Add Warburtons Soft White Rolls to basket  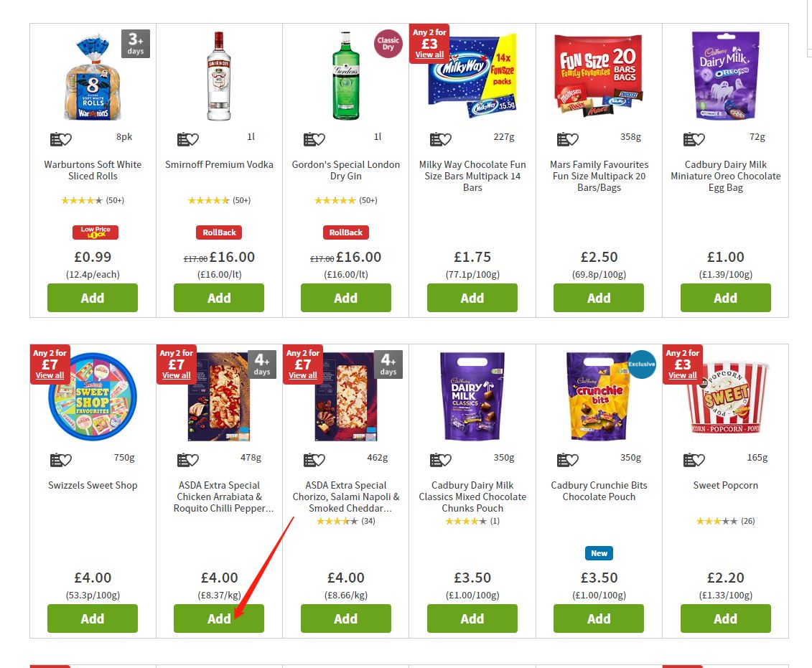[92, 298]
